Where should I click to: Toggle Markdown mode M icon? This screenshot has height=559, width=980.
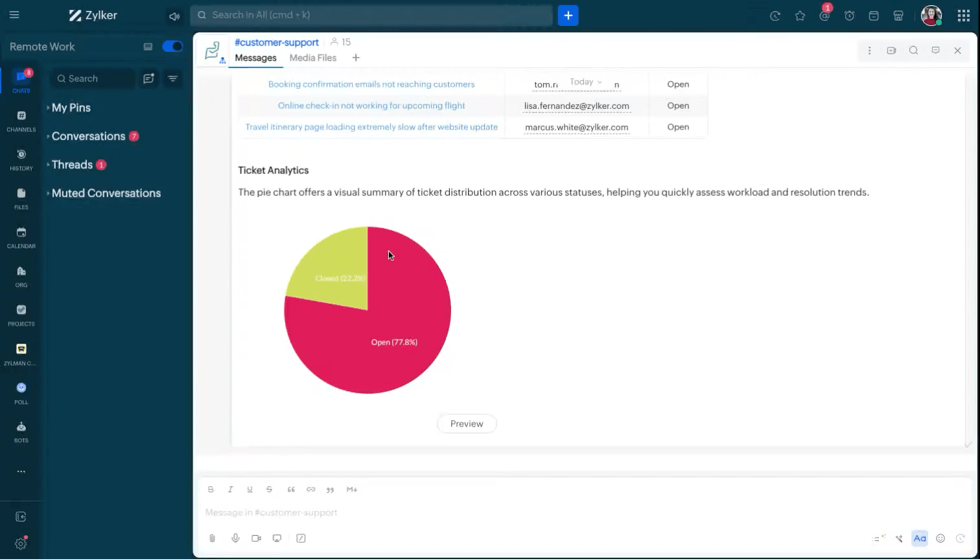tap(352, 490)
